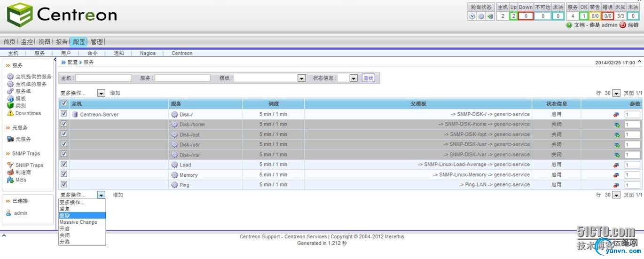
Task: Focus the 主机 filter input field
Action: [x=103, y=78]
